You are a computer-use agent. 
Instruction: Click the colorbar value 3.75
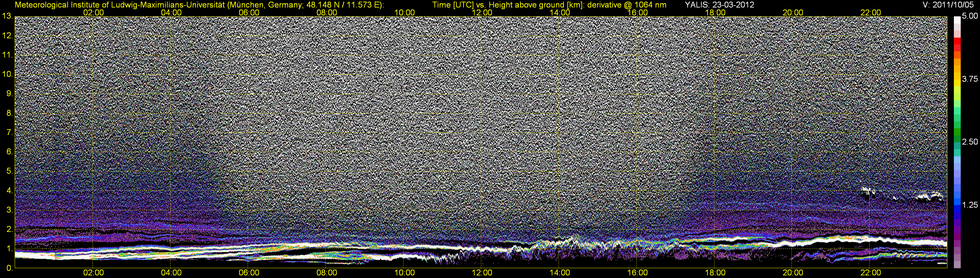[970, 79]
